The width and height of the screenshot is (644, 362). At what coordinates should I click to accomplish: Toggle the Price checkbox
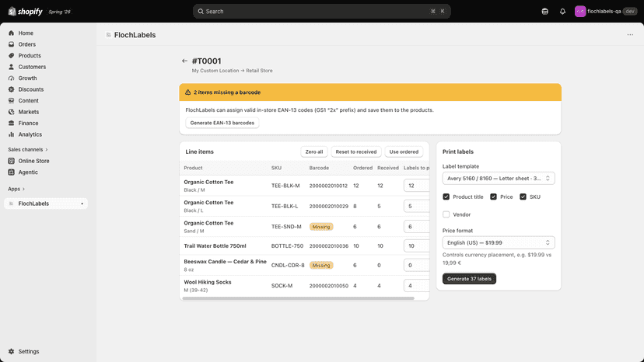pos(493,197)
